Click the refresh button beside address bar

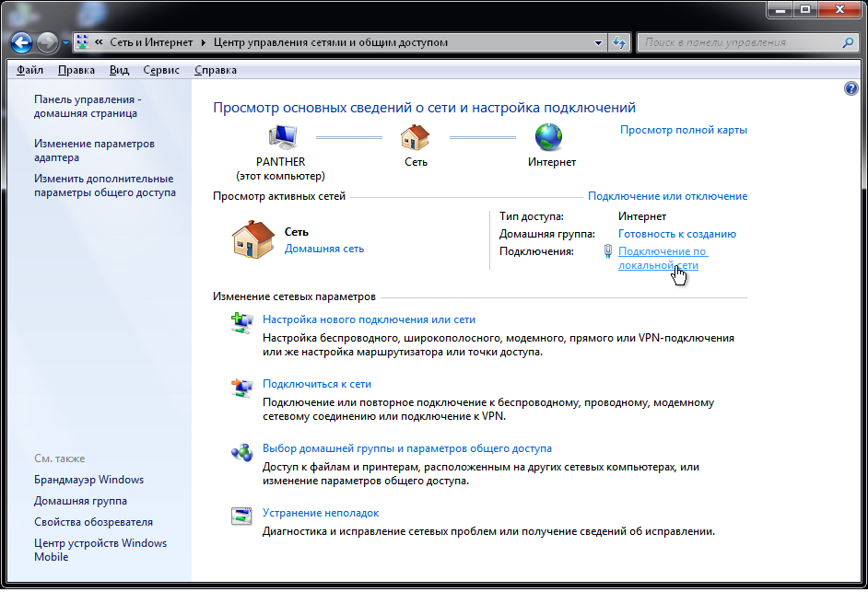pyautogui.click(x=620, y=42)
